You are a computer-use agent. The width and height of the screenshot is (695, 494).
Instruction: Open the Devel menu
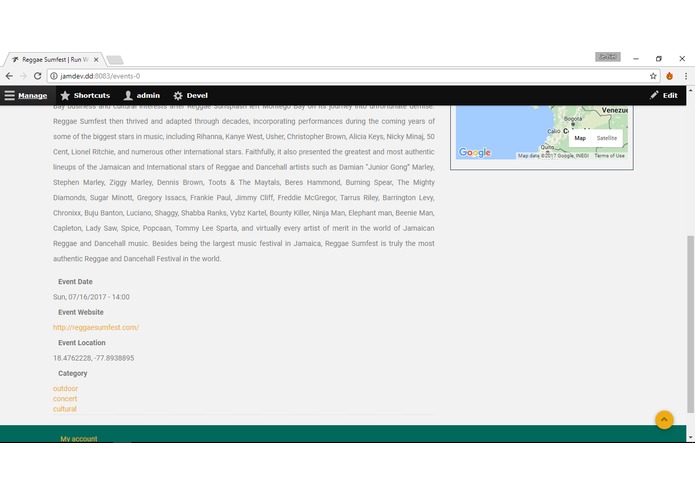191,95
